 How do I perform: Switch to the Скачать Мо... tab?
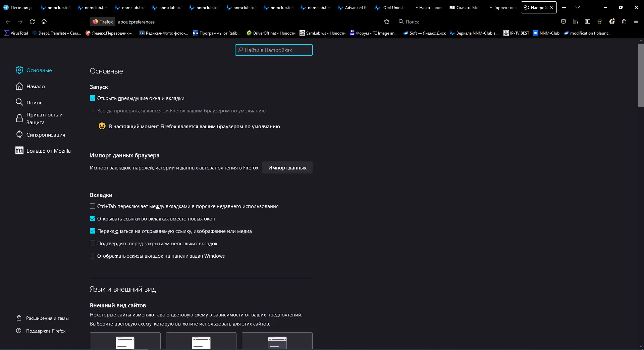coord(465,7)
